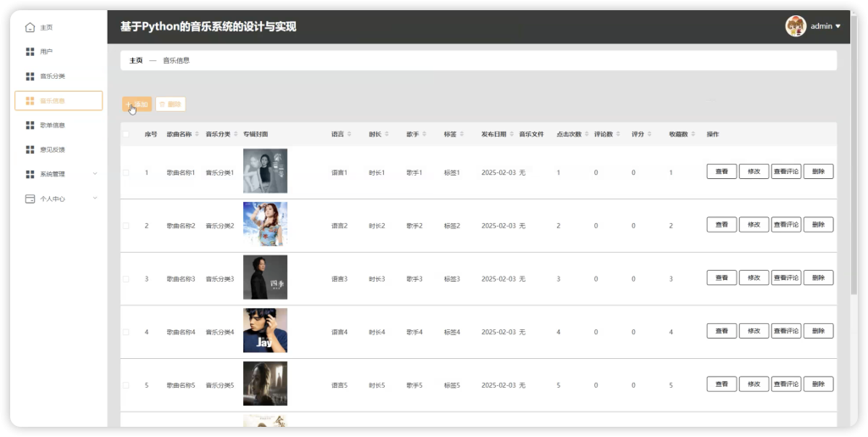Expand the 个人中心 submenu chevron

[x=95, y=199]
